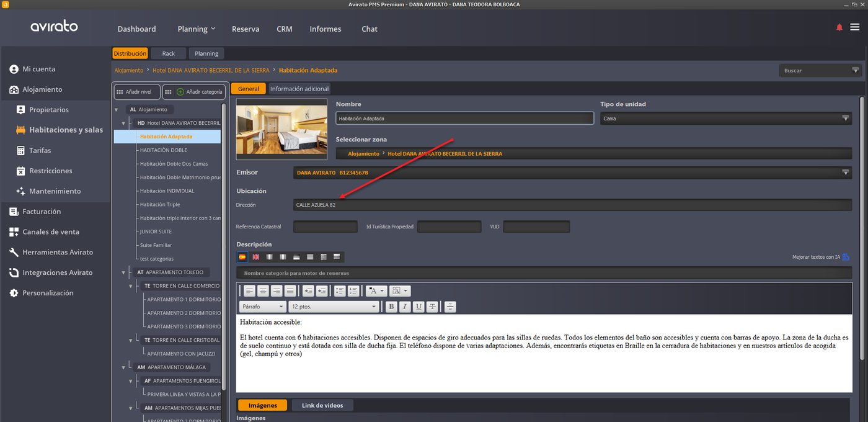The width and height of the screenshot is (868, 422).
Task: Increase indent in editor
Action: pyautogui.click(x=322, y=290)
